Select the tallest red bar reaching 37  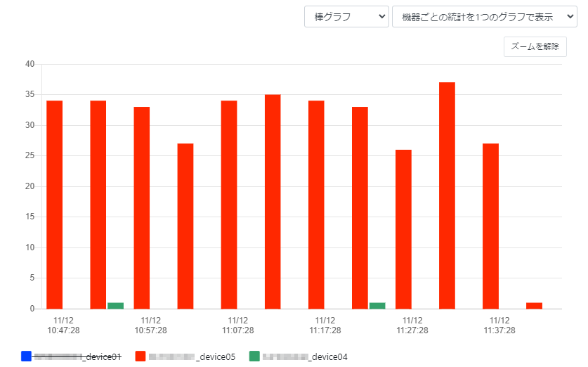tap(447, 195)
